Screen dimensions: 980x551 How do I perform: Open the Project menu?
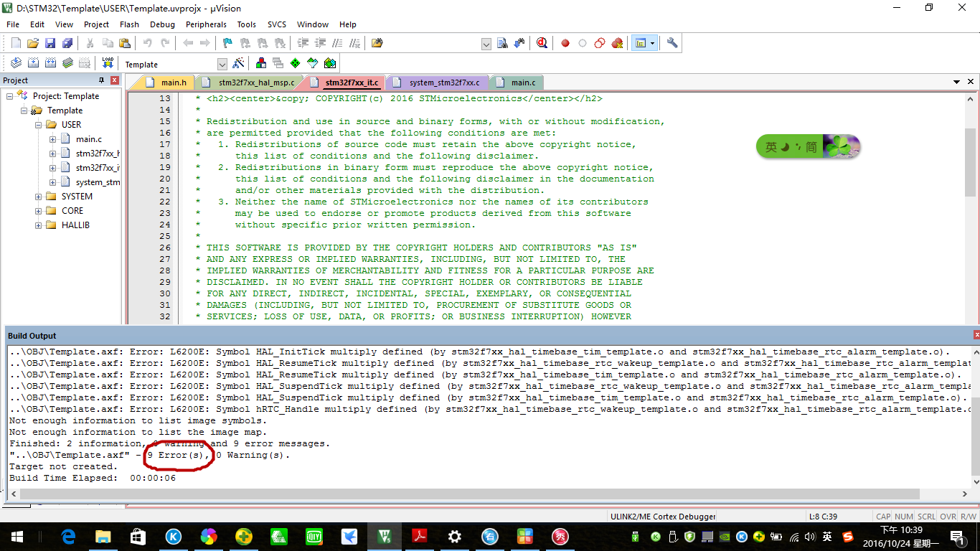[96, 24]
